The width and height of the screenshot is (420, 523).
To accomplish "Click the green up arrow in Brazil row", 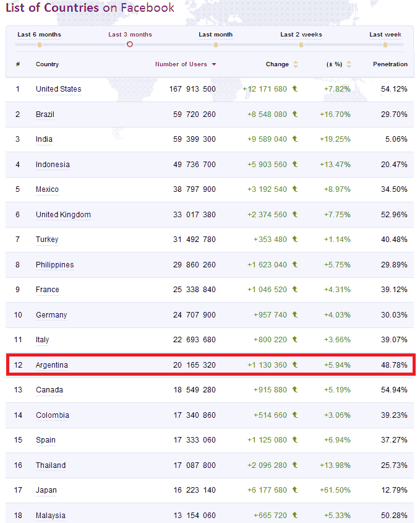I will pos(294,114).
